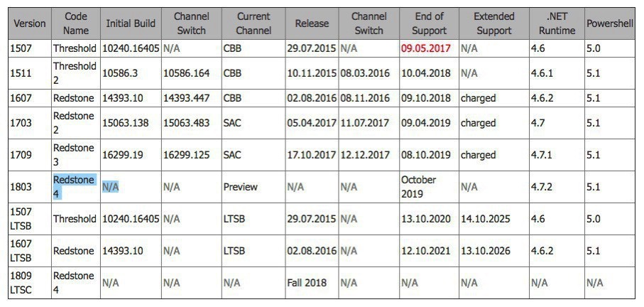Select the 1809 LTSC version cell
Screen dimensions: 644x307
pos(23,282)
